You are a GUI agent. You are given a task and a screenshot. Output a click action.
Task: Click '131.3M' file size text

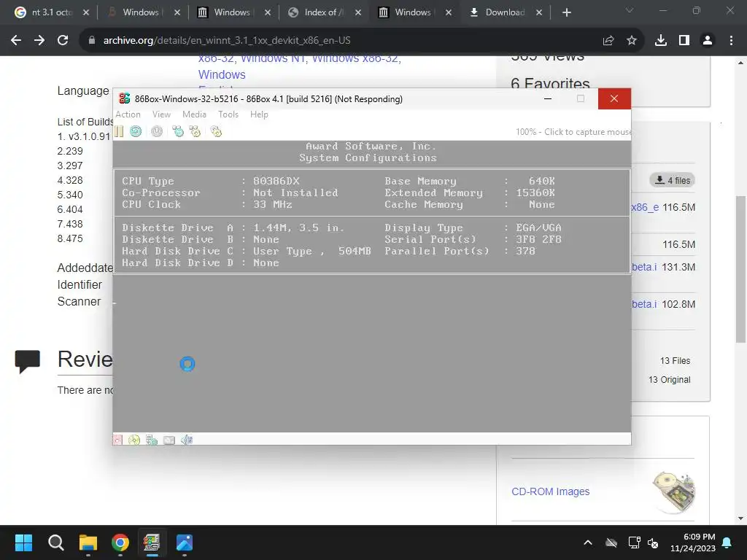678,267
